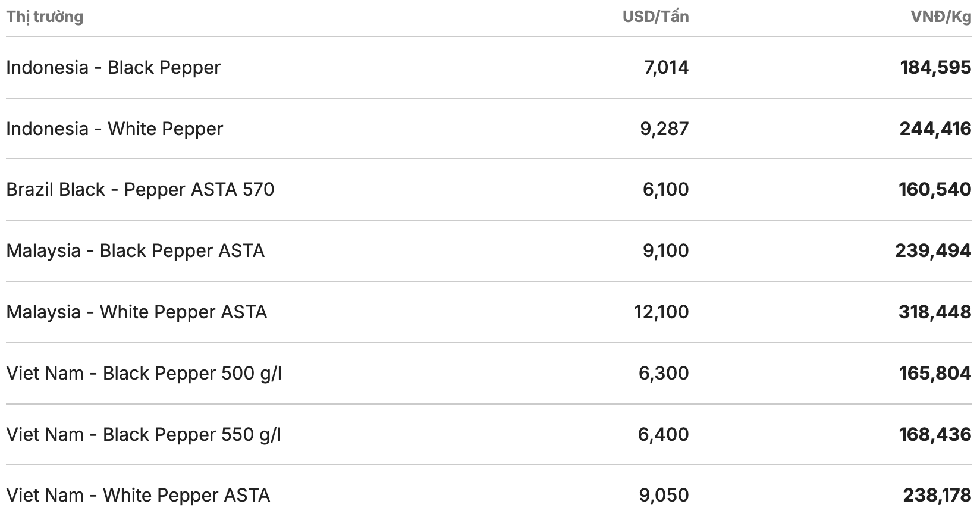Click the 165,804 VNĐ price value
Image resolution: width=980 pixels, height=514 pixels.
click(935, 374)
